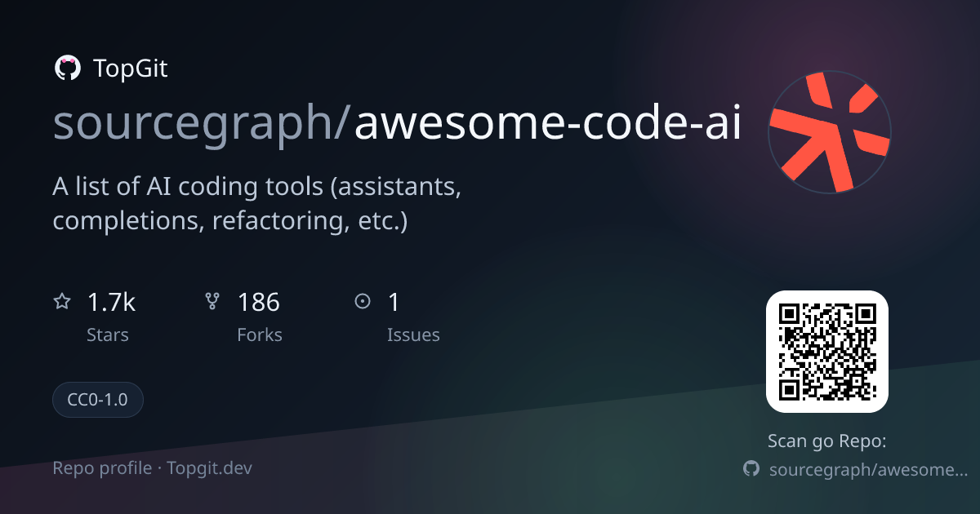Click the 'TopGit' brand text
The image size is (980, 514).
pyautogui.click(x=131, y=69)
